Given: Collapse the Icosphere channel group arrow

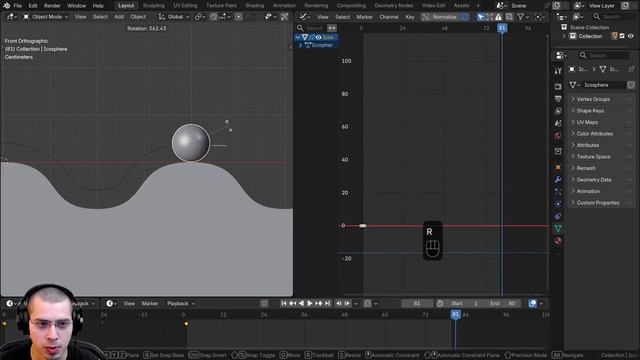Looking at the screenshot, I should tap(298, 37).
